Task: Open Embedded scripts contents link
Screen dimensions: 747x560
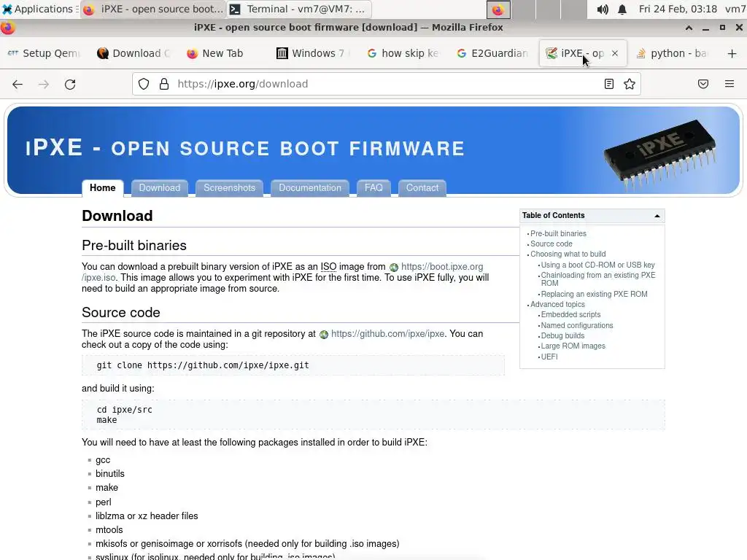Action: pos(570,314)
